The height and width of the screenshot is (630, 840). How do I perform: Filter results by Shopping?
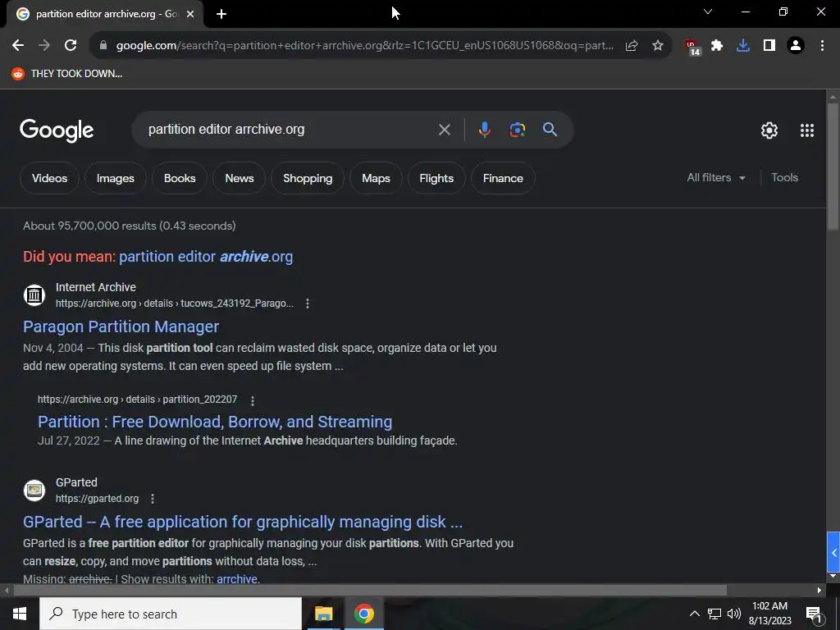coord(308,178)
